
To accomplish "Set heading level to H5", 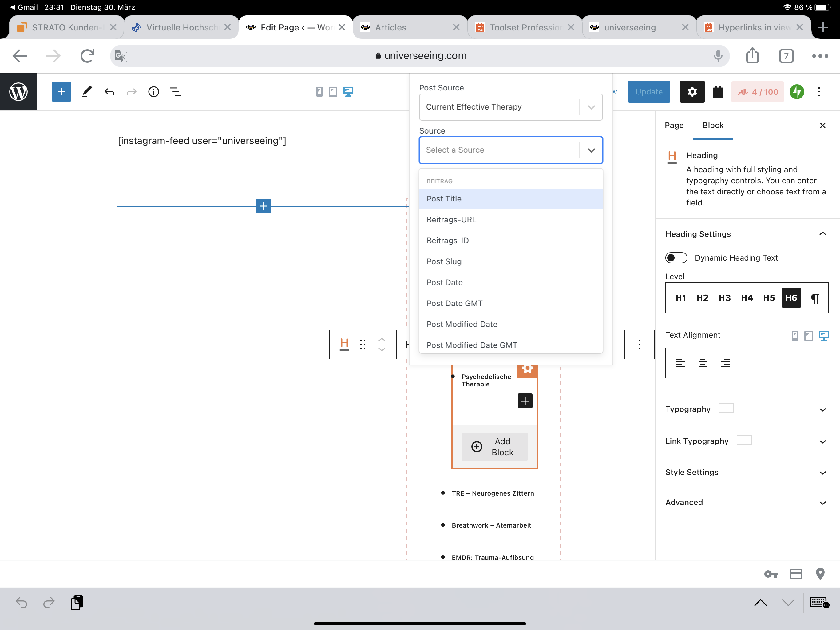I will click(769, 297).
